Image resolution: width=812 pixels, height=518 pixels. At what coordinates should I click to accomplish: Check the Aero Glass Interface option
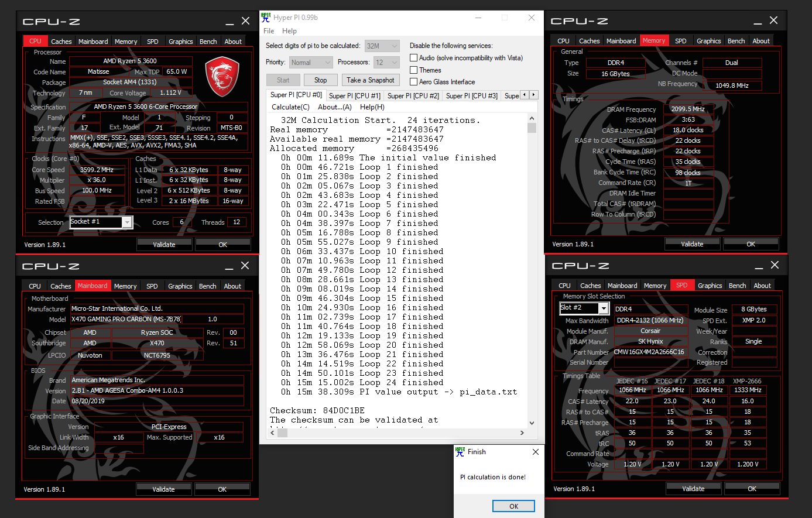tap(414, 82)
